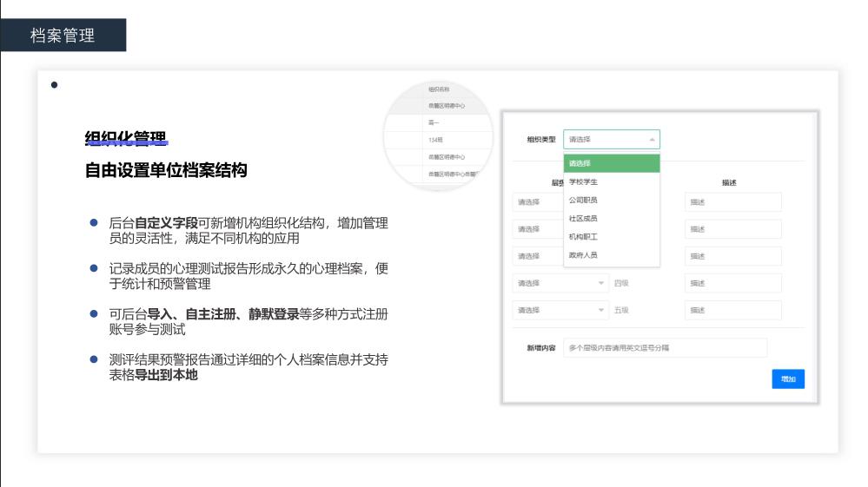Click the 描述 column header

pyautogui.click(x=729, y=182)
